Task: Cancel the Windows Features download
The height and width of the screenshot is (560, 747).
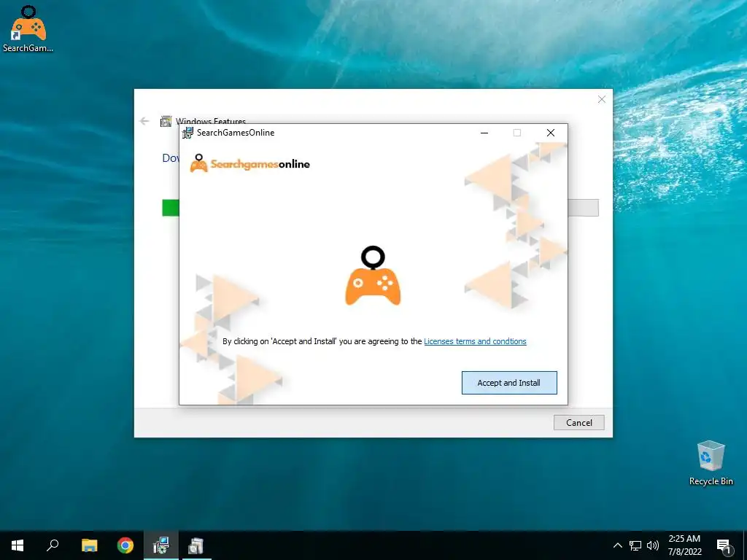Action: [x=578, y=422]
